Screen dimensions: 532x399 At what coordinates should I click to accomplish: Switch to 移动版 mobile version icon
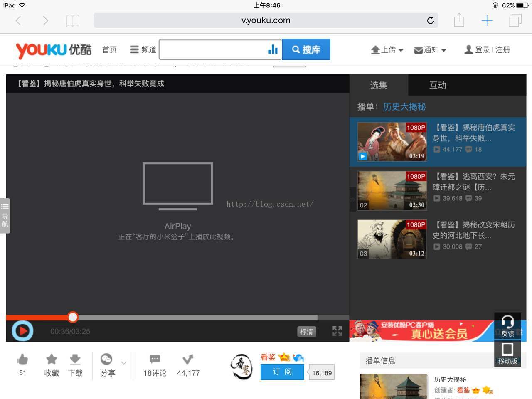[507, 353]
